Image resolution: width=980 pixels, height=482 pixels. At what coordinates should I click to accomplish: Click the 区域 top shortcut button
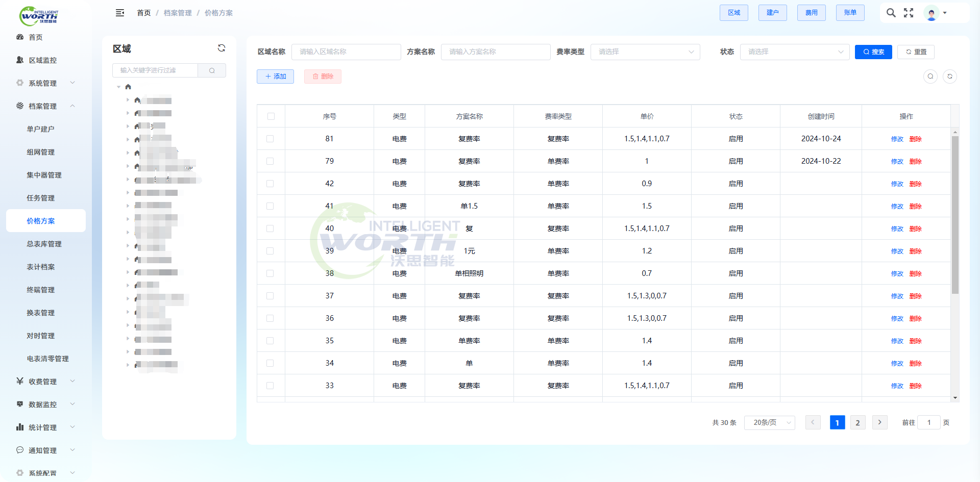(x=734, y=13)
